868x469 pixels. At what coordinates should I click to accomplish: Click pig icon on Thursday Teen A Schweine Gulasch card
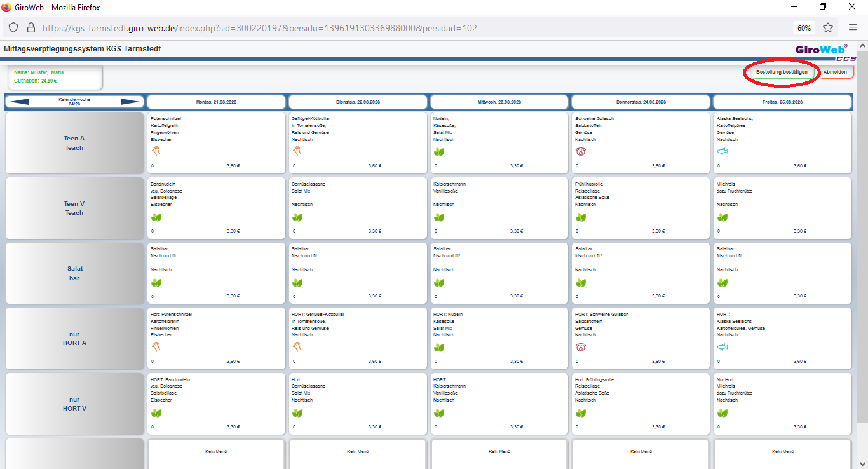coord(580,151)
